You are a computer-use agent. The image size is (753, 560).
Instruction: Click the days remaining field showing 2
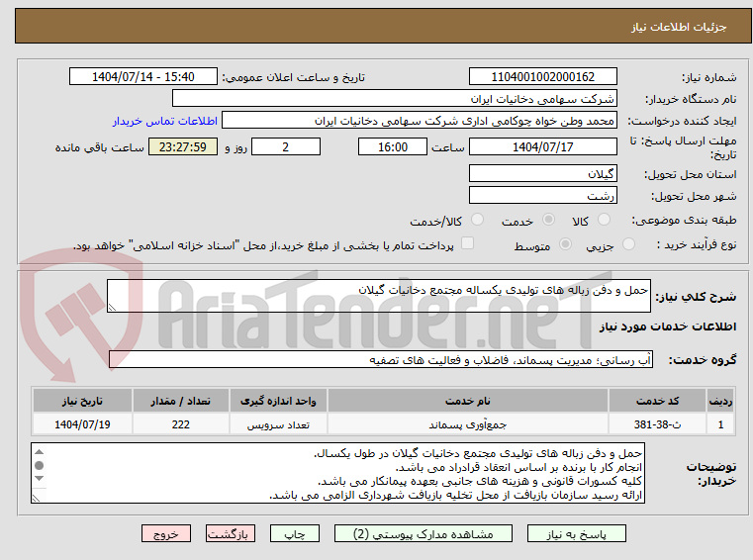click(286, 146)
